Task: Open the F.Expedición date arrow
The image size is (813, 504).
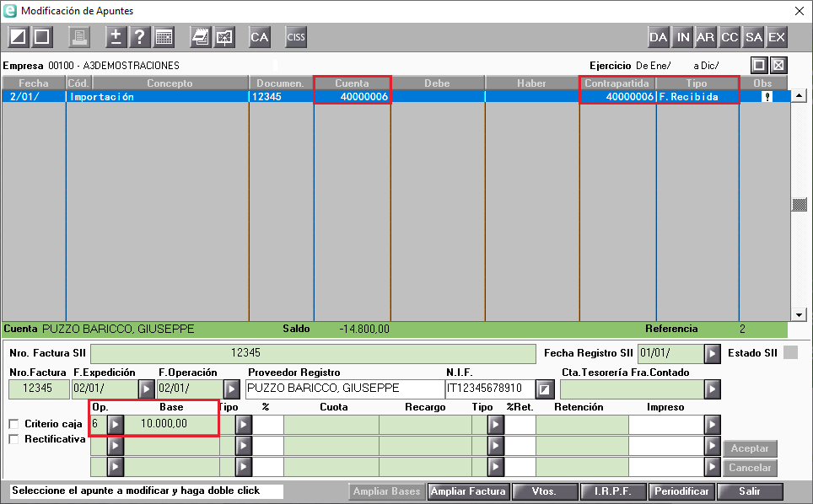Action: (146, 389)
